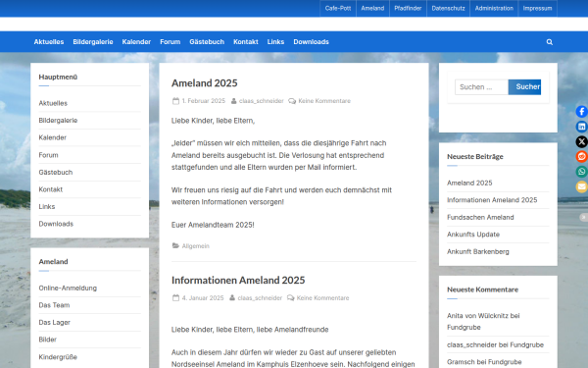
Task: Open Ankunft Barkenberg in Neueste Beiträge
Action: [478, 251]
